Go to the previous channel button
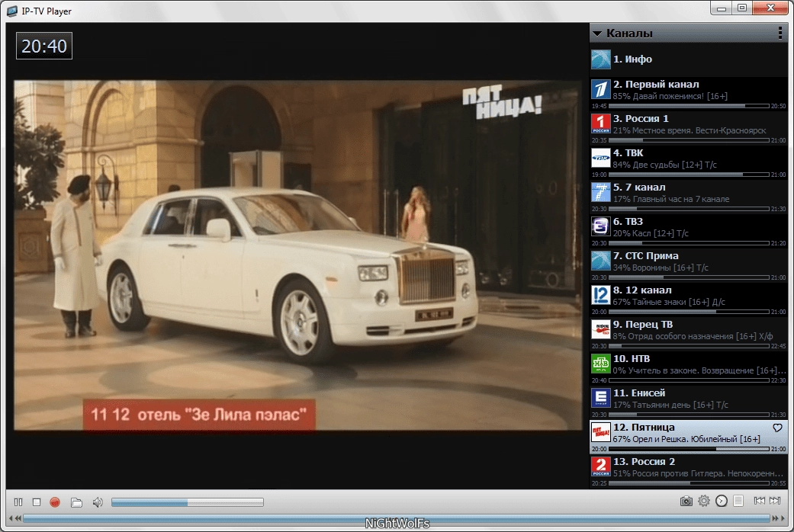The image size is (794, 532). point(759,501)
